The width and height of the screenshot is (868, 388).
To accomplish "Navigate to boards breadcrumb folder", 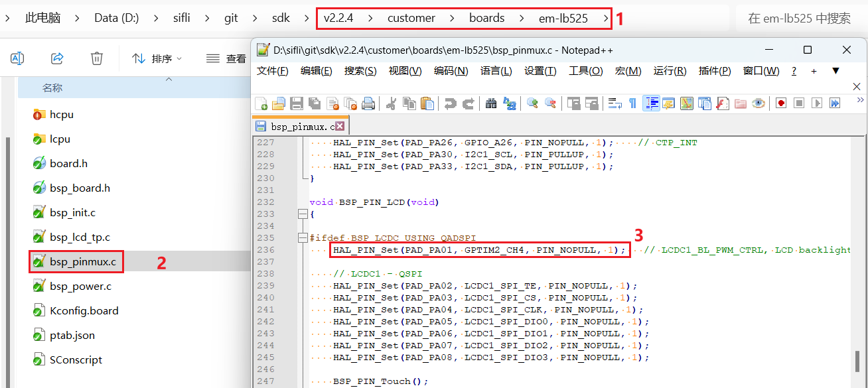I will coord(486,19).
